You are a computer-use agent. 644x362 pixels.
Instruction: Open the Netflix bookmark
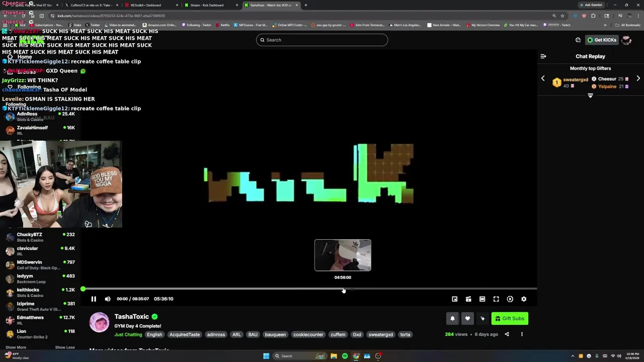223,25
